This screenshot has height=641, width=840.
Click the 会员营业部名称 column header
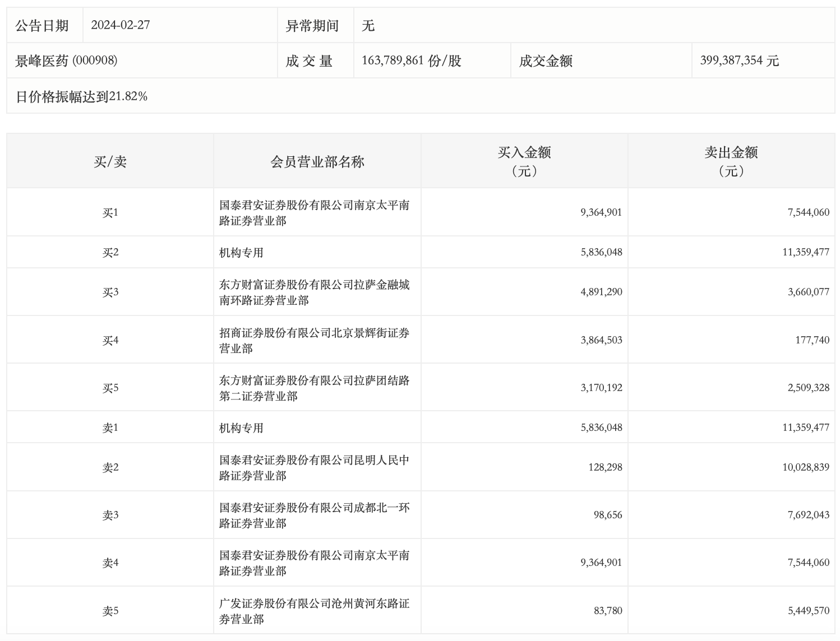[x=317, y=162]
